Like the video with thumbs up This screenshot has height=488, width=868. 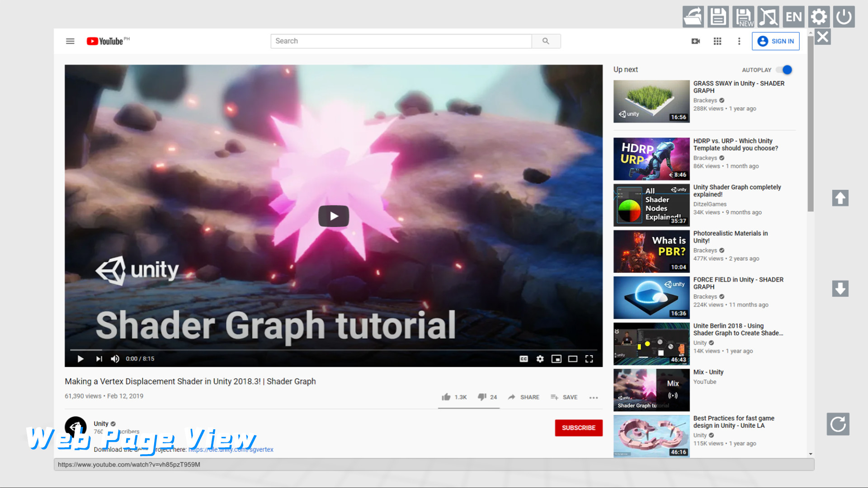(x=446, y=397)
